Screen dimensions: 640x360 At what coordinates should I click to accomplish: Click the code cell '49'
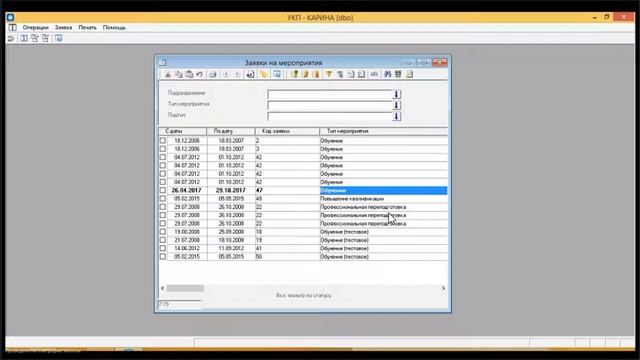coord(287,199)
